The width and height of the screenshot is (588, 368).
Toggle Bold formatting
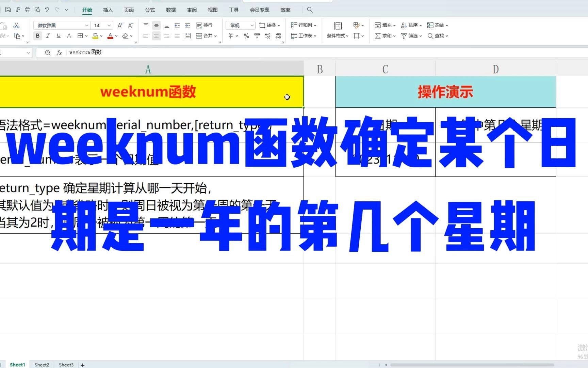point(38,36)
